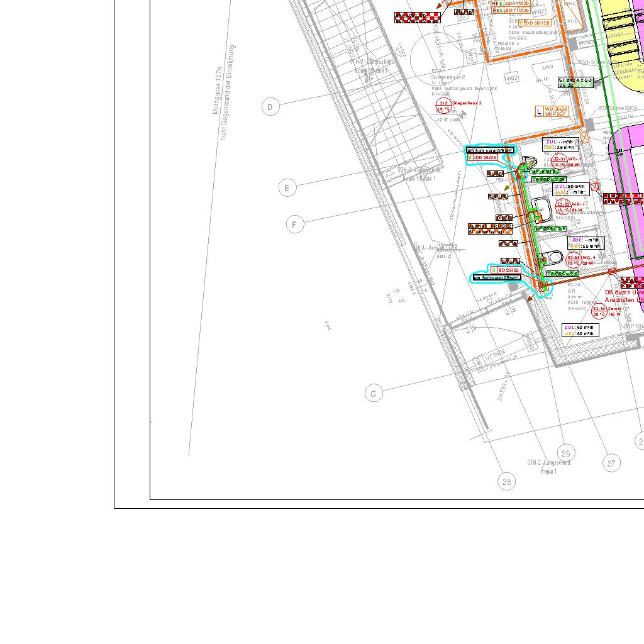Click the ZUL 90 m³/h airflow box
644x644 pixels.
pyautogui.click(x=572, y=189)
